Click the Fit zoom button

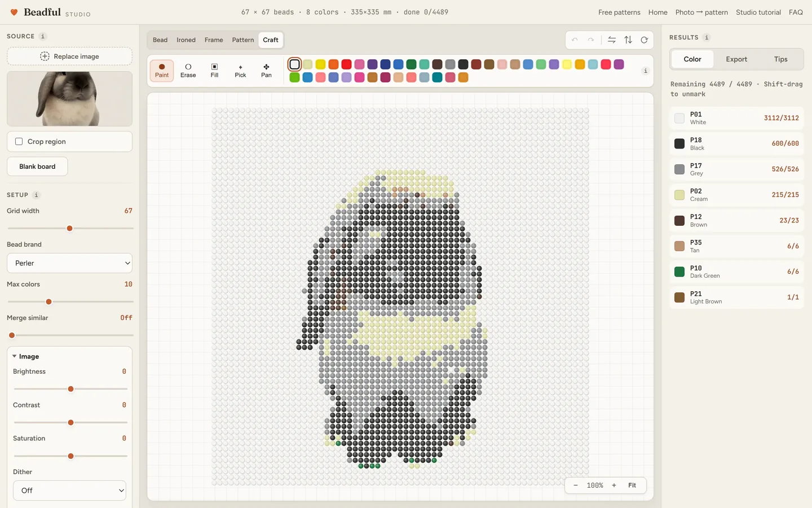(632, 485)
